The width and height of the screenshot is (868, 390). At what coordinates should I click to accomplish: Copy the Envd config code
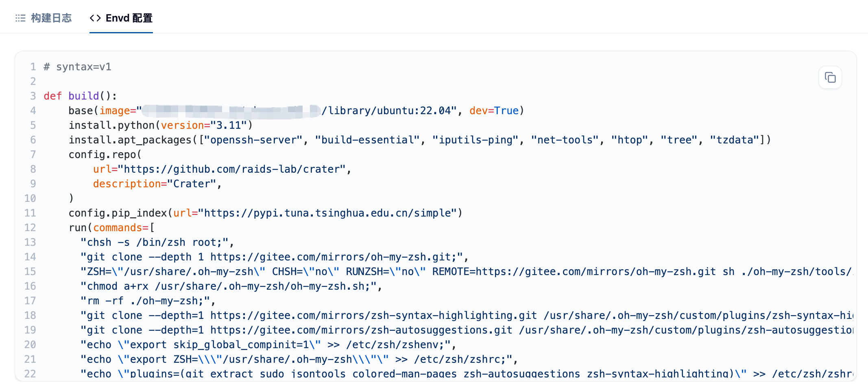830,77
